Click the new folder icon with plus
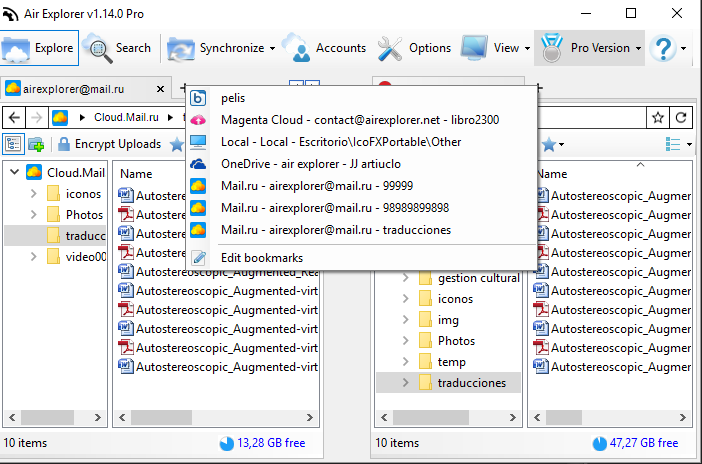Viewport: 702px width, 464px height. (x=36, y=144)
